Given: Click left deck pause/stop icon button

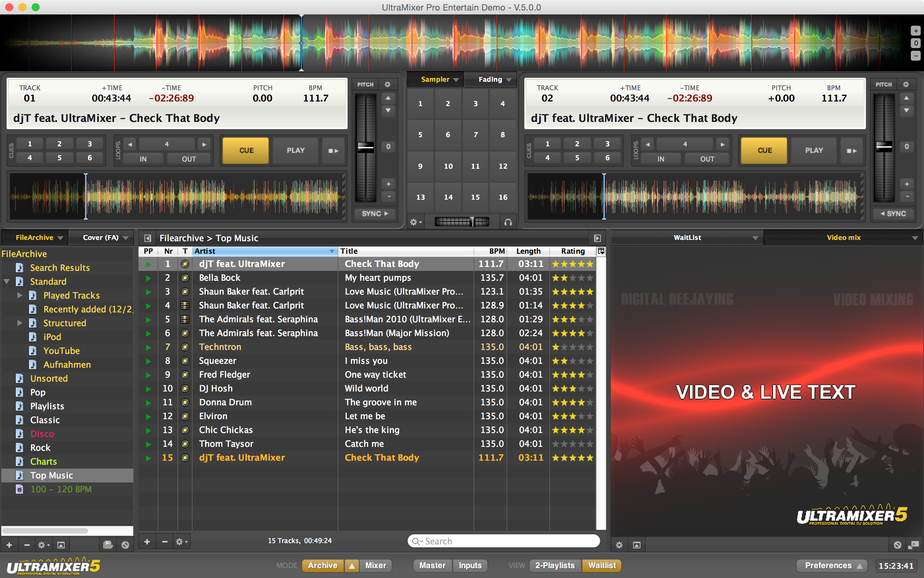Looking at the screenshot, I should tap(333, 151).
